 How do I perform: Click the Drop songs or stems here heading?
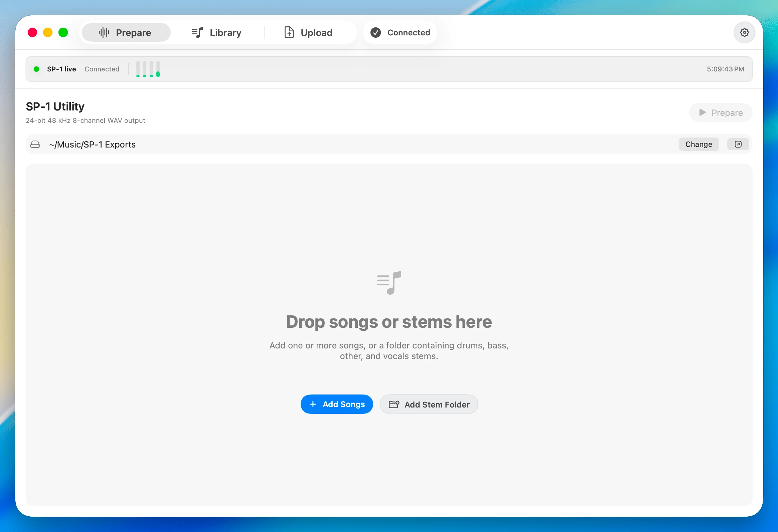[x=389, y=322]
